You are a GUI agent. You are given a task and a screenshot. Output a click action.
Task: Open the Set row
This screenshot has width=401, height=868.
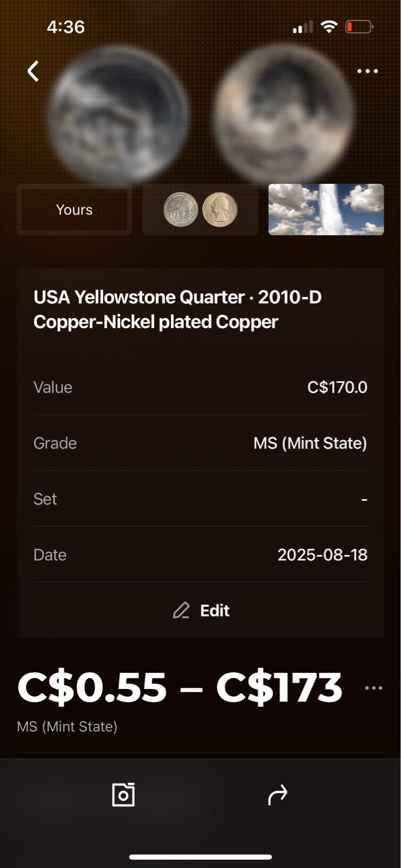[200, 499]
